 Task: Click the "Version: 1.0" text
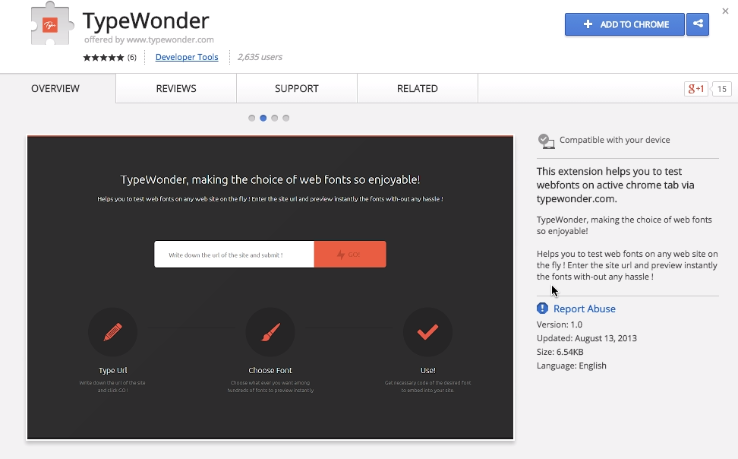[x=559, y=325]
